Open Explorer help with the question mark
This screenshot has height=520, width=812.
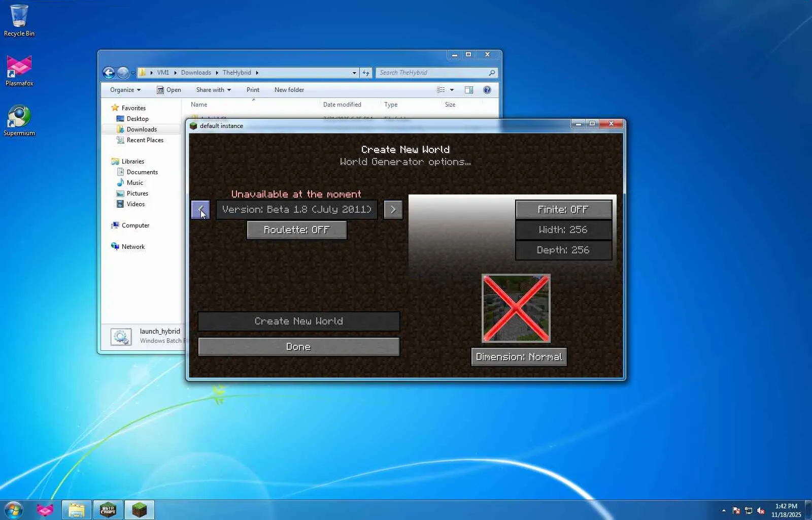(487, 90)
